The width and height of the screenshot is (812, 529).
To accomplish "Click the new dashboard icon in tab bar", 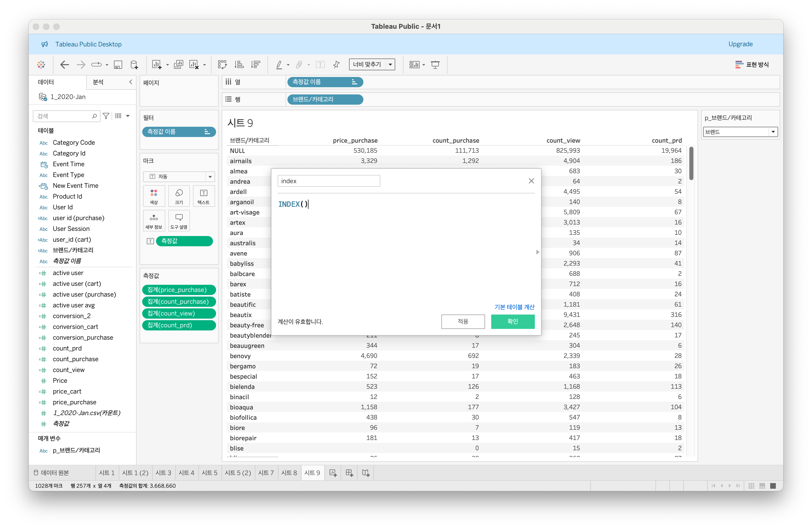I will click(349, 473).
